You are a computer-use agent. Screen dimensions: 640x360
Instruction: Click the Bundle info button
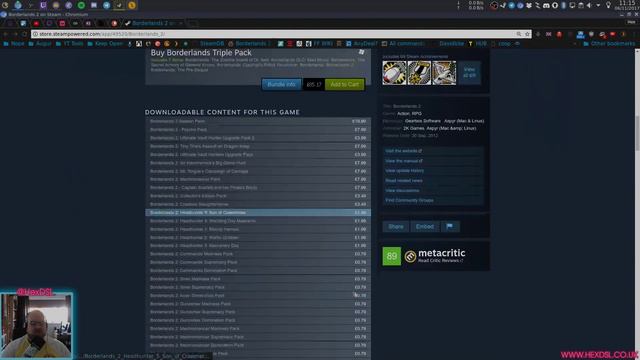pos(281,84)
